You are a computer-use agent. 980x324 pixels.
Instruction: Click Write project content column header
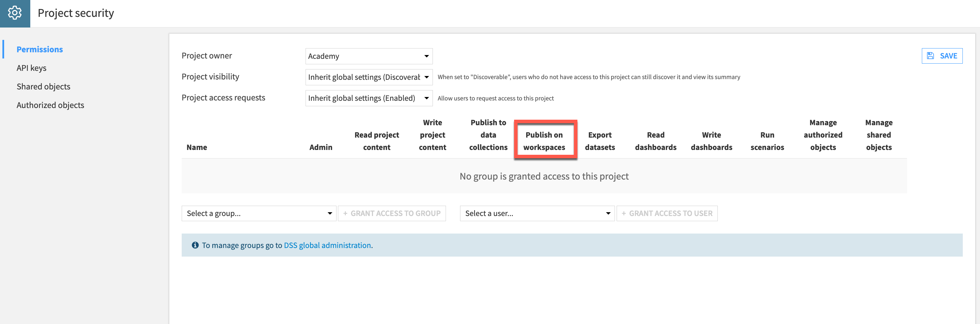(432, 135)
